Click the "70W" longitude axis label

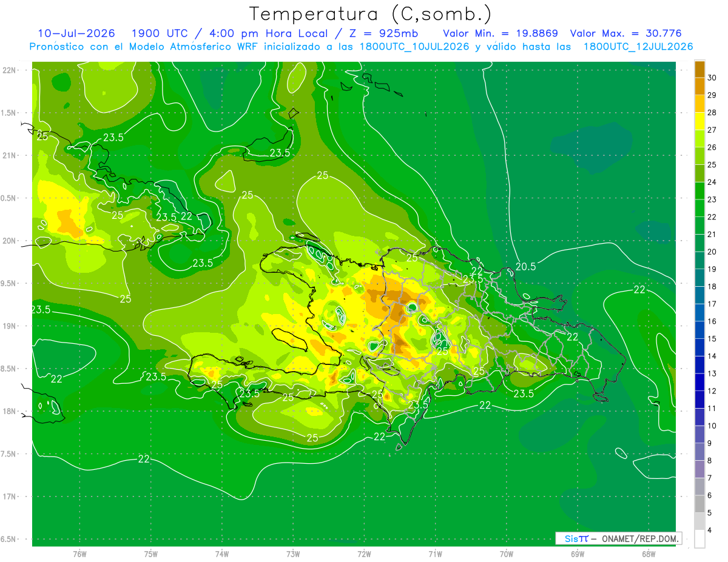coord(507,554)
